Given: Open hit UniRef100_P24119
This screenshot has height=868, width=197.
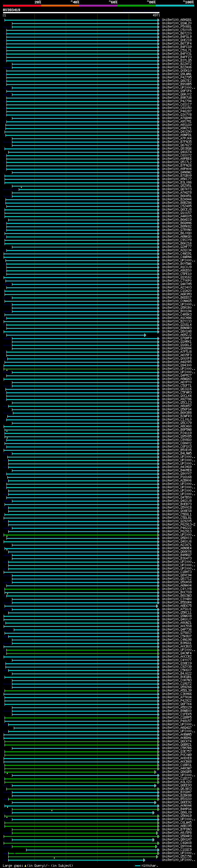Looking at the screenshot, I should (176, 433).
